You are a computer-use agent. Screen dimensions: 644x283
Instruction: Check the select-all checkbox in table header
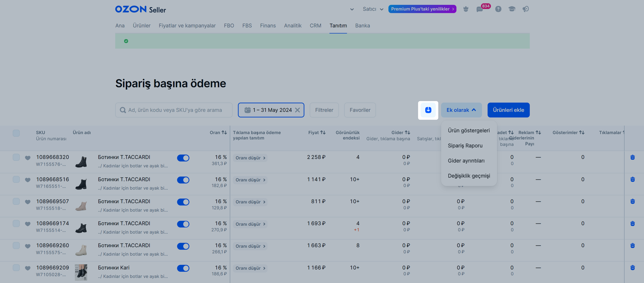16,133
